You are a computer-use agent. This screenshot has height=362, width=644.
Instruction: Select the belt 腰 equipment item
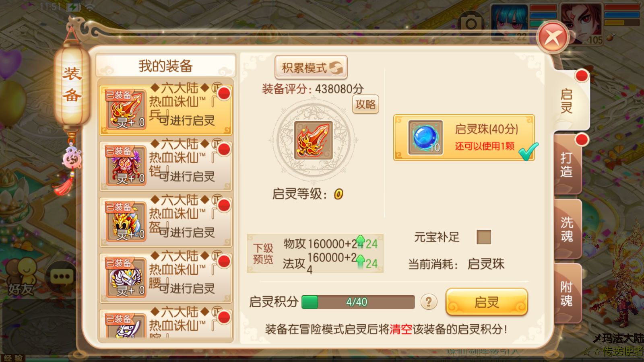(x=166, y=278)
